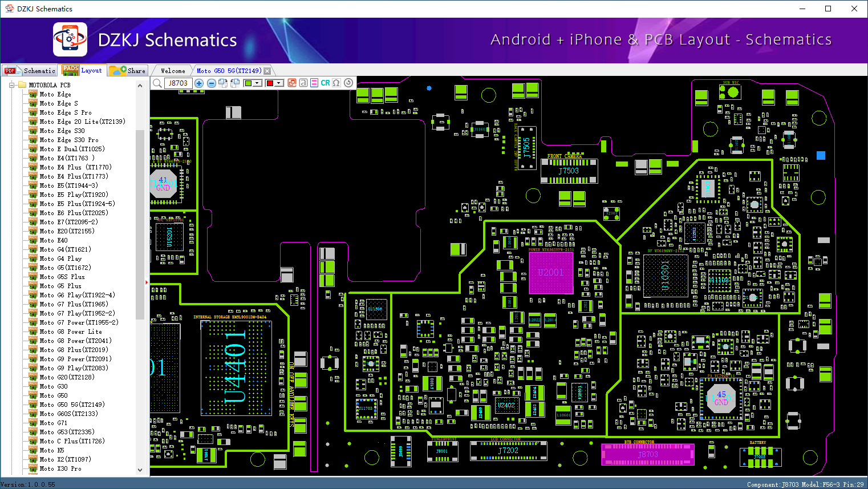Select Moto G60S(XT2133) in the tree
This screenshot has width=868, height=489.
pos(69,414)
